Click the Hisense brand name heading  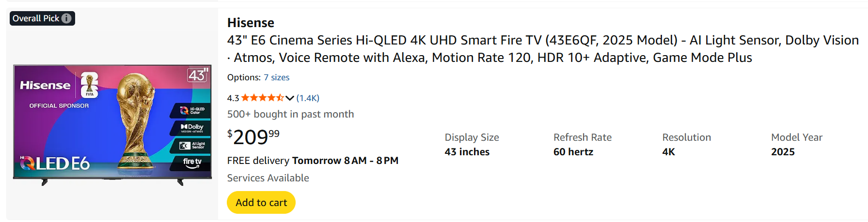(251, 23)
